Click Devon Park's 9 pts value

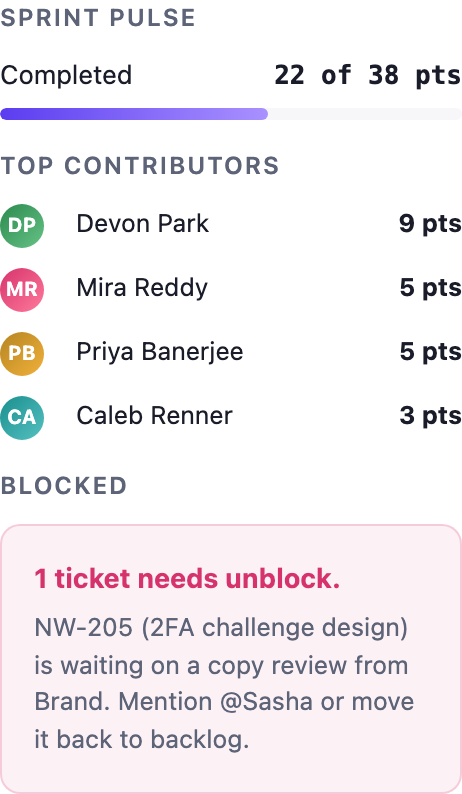click(430, 224)
